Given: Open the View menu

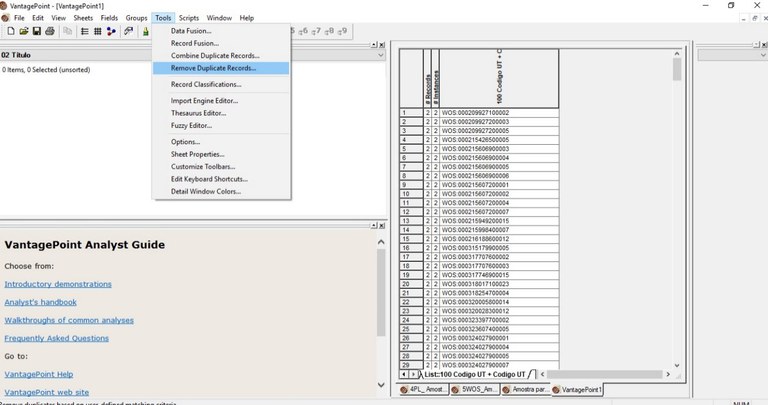Looking at the screenshot, I should (58, 18).
